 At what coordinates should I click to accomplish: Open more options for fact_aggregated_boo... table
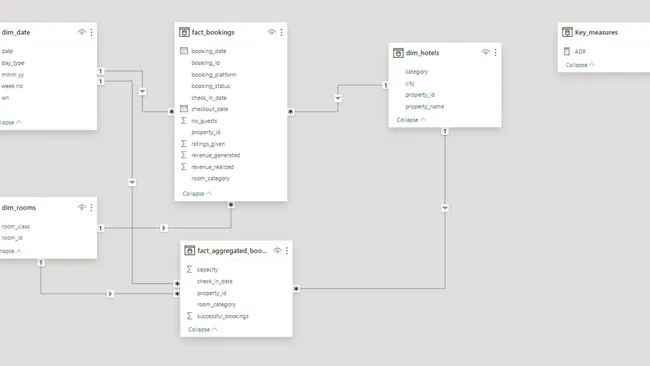tap(287, 250)
